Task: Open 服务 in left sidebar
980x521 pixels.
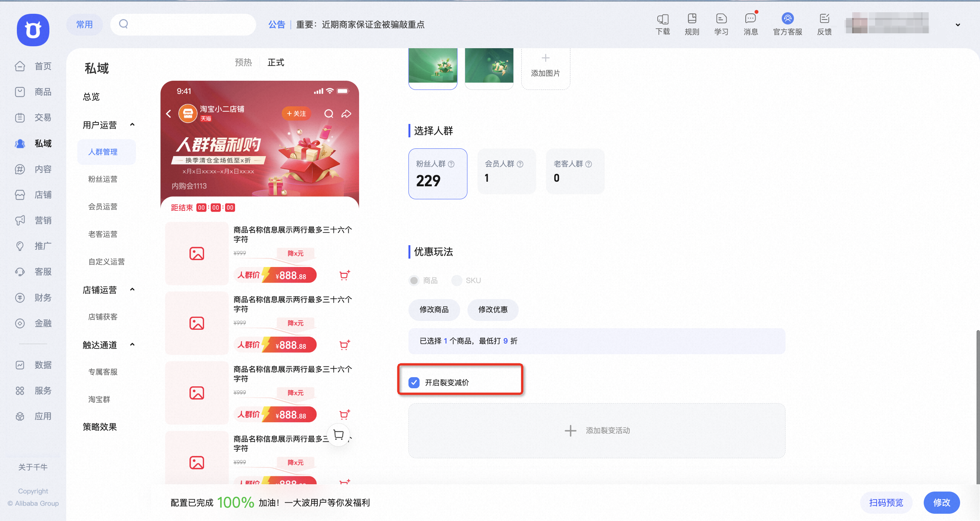Action: pyautogui.click(x=33, y=391)
